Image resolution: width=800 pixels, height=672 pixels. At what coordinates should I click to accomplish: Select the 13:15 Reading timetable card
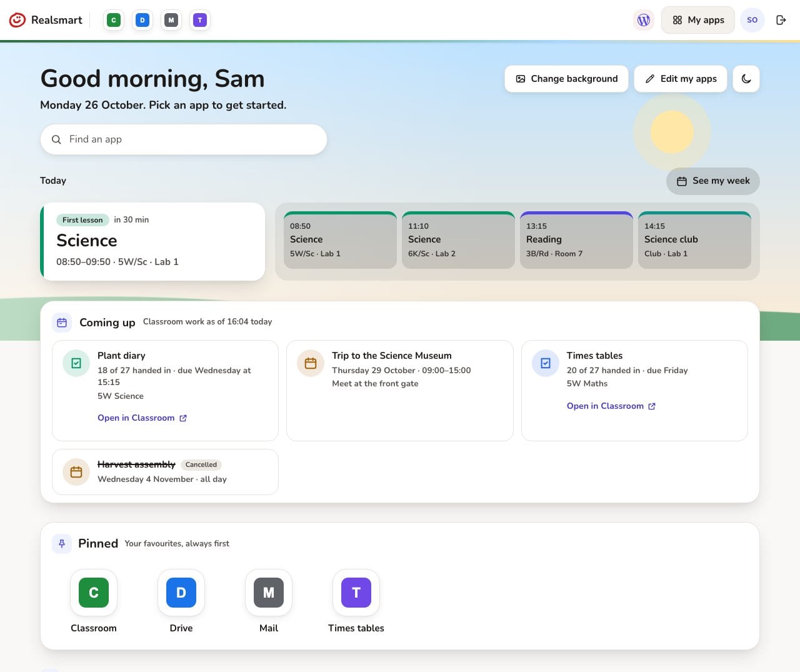pyautogui.click(x=576, y=240)
